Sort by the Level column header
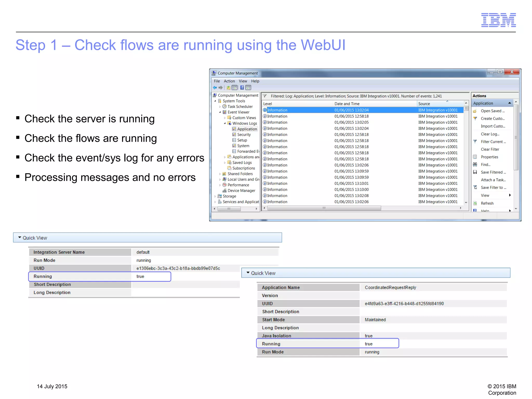Image resolution: width=532 pixels, height=399 pixels. (297, 103)
